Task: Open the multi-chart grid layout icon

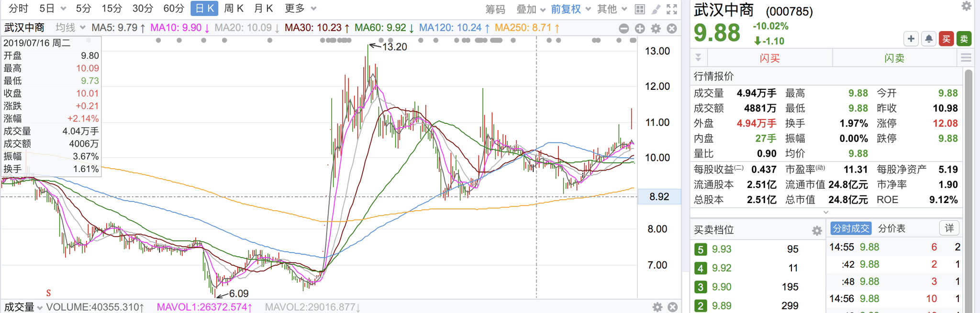Action: point(640,9)
